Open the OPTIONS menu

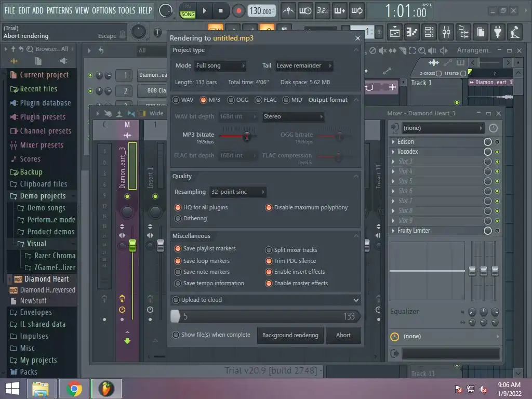[104, 10]
